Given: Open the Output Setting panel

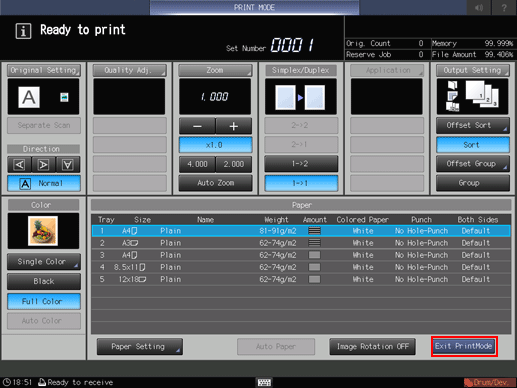Looking at the screenshot, I should pos(473,70).
